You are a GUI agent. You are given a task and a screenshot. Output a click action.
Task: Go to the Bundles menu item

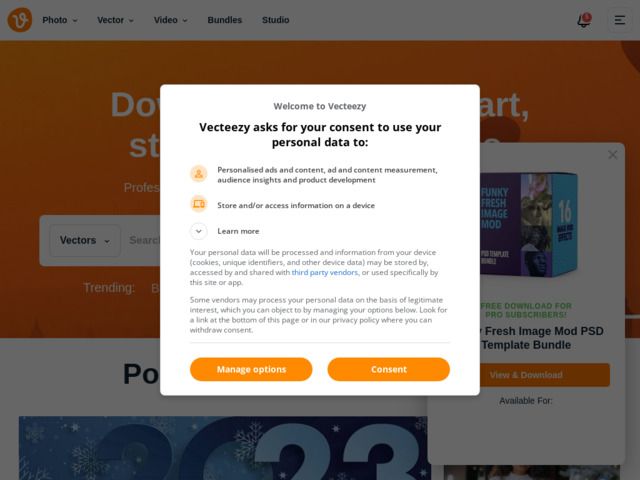[x=224, y=20]
